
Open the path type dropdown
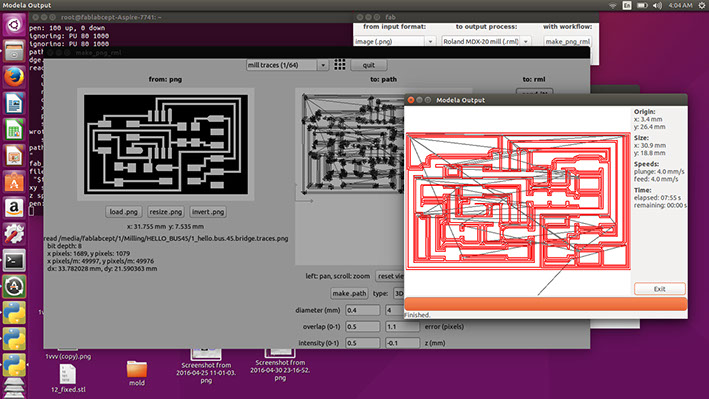coord(398,293)
